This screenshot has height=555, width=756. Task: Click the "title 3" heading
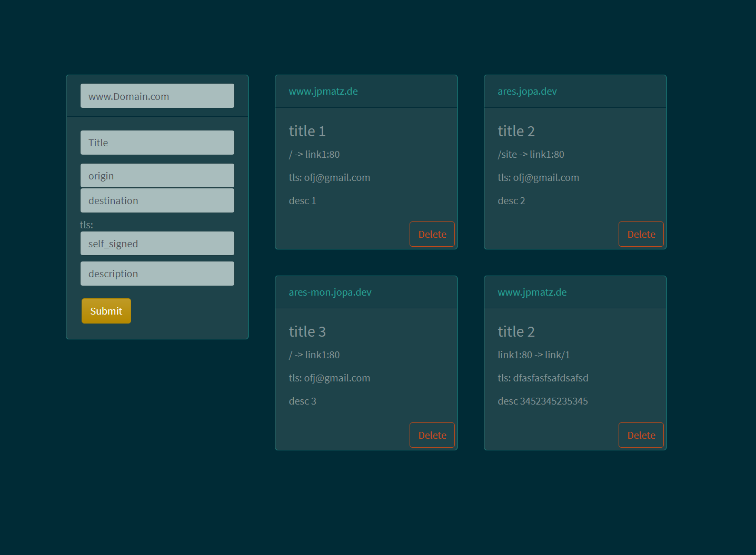click(x=307, y=332)
